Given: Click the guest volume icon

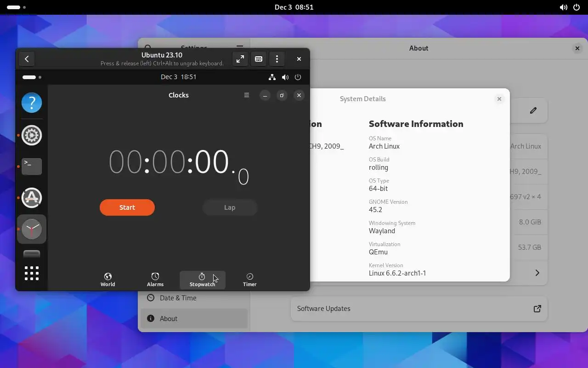Looking at the screenshot, I should tap(285, 77).
